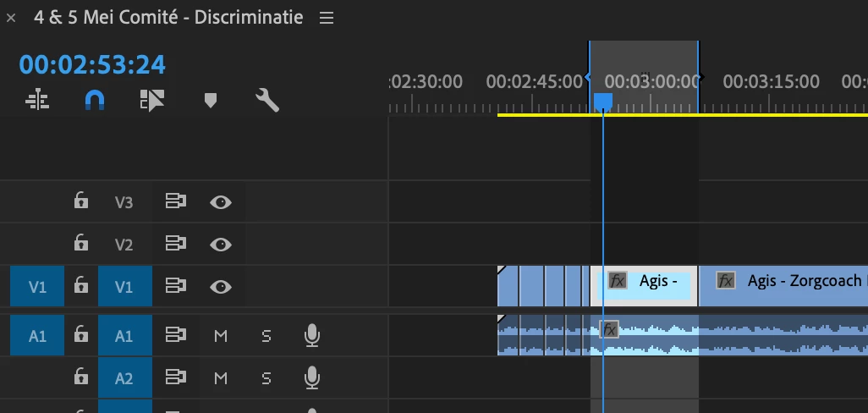Hide track V2 output with eye icon

[x=220, y=244]
